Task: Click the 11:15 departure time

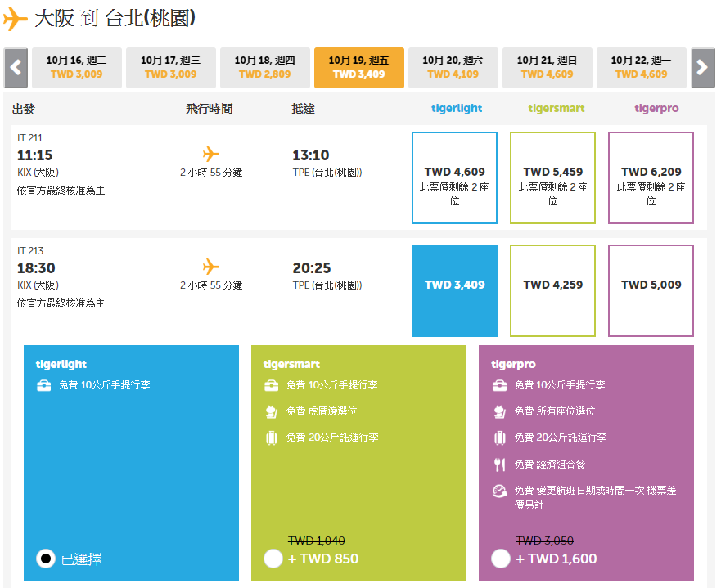Action: [x=35, y=155]
